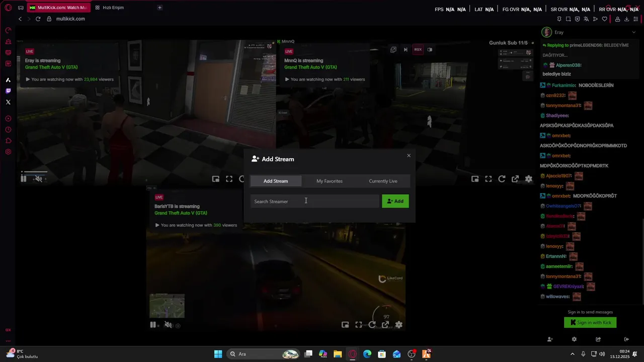Open MnnQ stream in new window
The image size is (644, 362).
click(x=515, y=179)
